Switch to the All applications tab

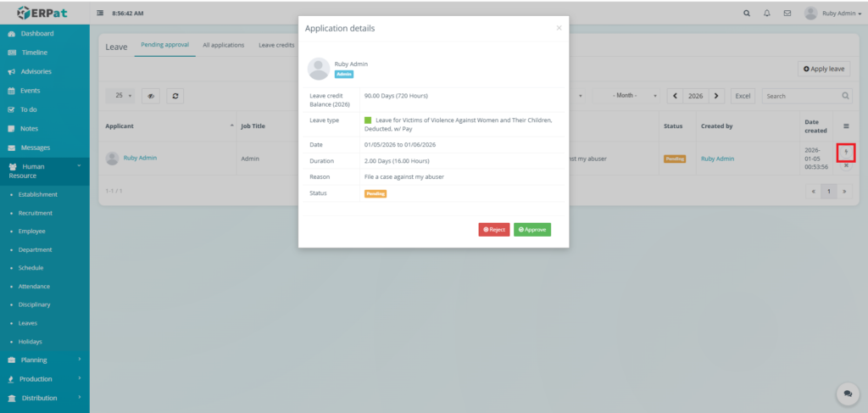coord(223,45)
